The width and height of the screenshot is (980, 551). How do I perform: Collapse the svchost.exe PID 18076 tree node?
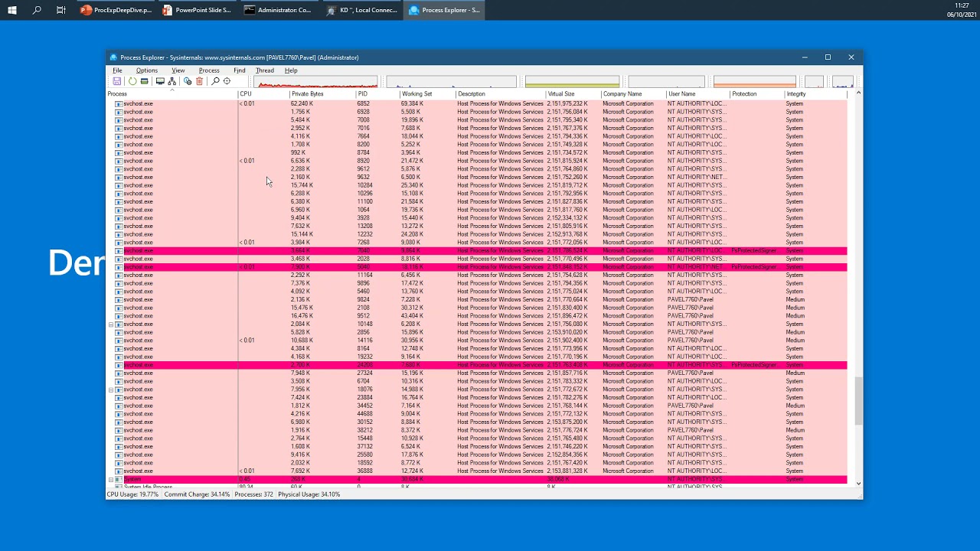(x=111, y=390)
